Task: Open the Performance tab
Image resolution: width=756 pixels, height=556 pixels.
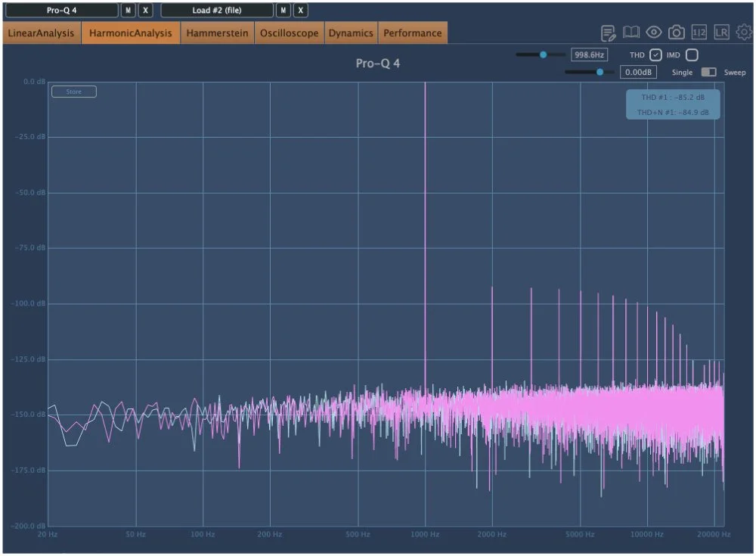Action: 413,33
